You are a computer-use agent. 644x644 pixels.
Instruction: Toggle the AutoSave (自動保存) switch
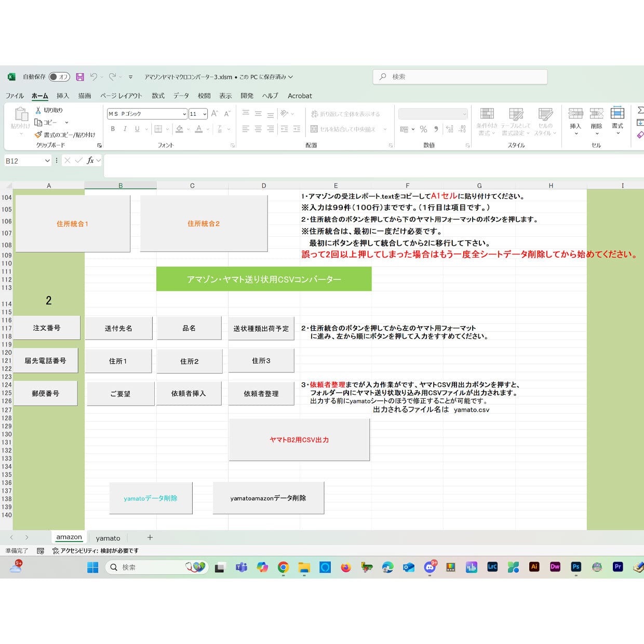pos(59,77)
